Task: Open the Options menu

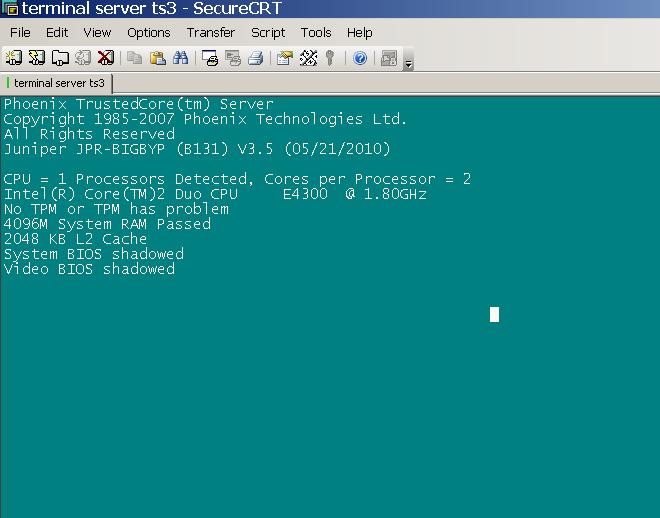Action: 149,32
